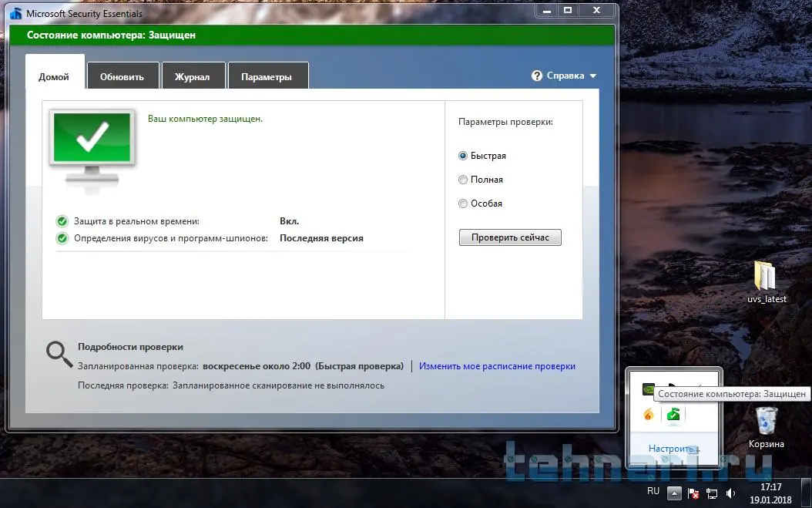
Task: Click the green check beside real-time protection
Action: [62, 221]
